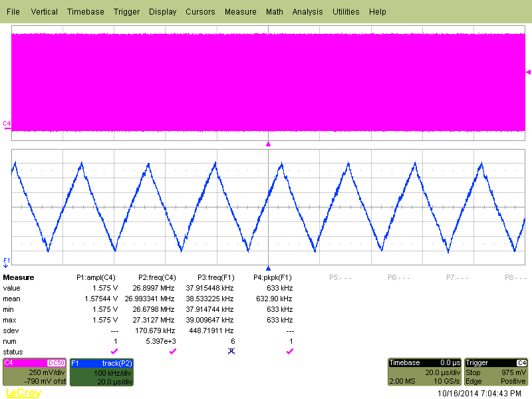Click the Edge label in the Trigger box
This screenshot has width=532, height=399.
(x=473, y=381)
